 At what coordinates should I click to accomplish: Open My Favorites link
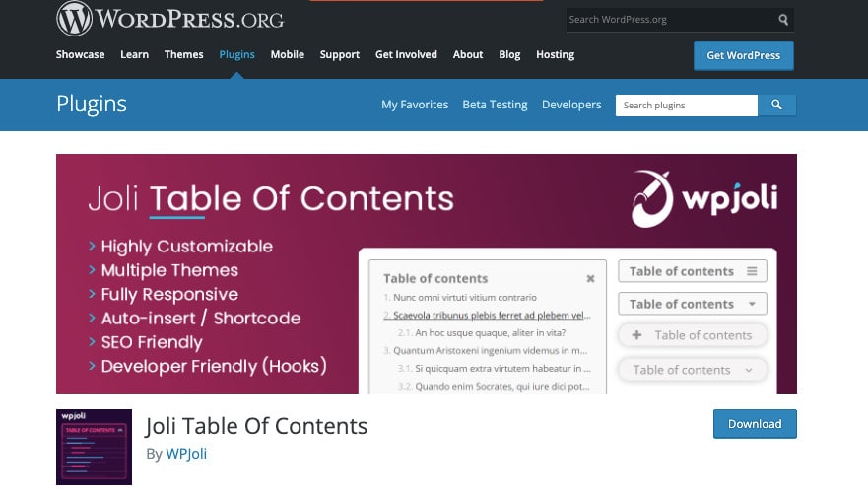415,105
